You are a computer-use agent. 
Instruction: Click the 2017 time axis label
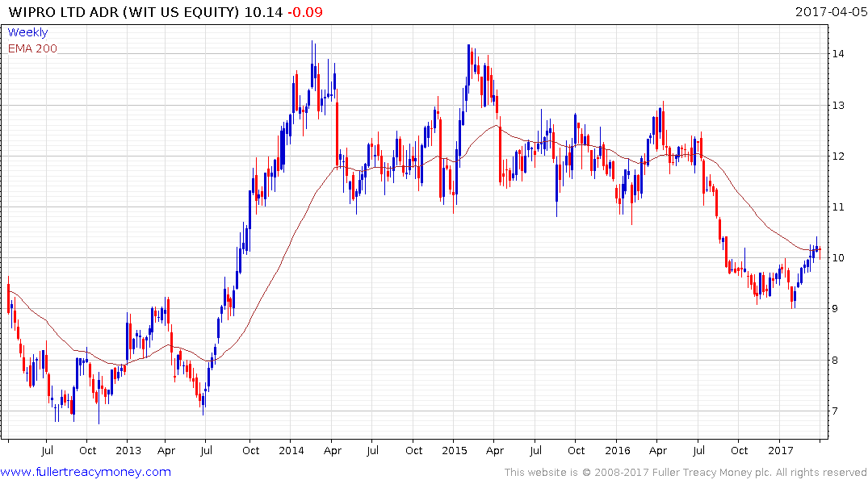point(781,450)
